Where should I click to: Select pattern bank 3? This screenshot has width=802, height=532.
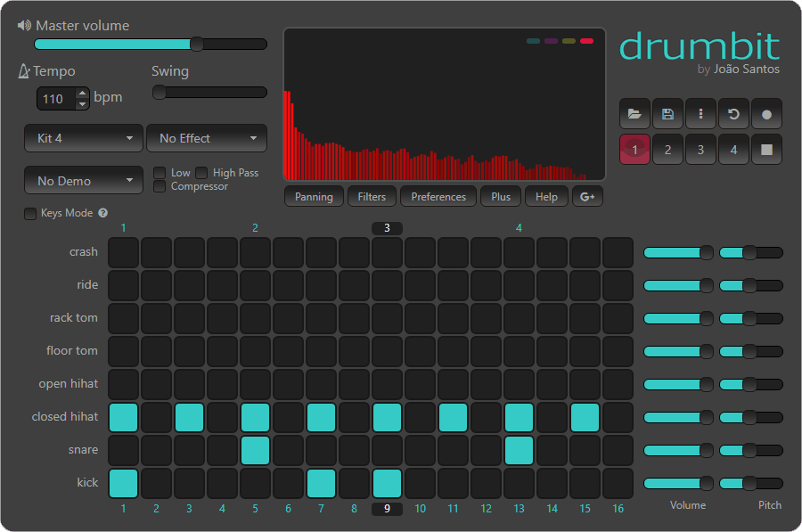pyautogui.click(x=700, y=149)
